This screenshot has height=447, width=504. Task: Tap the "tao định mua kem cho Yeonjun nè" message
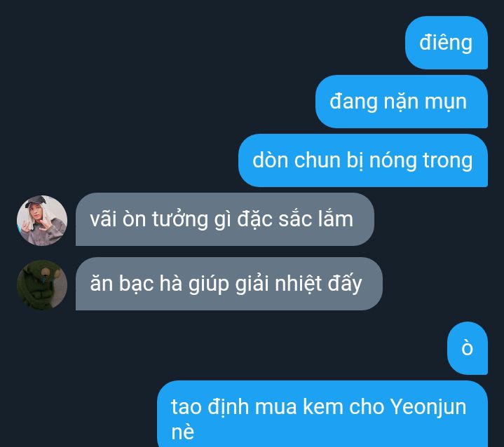tap(322, 414)
